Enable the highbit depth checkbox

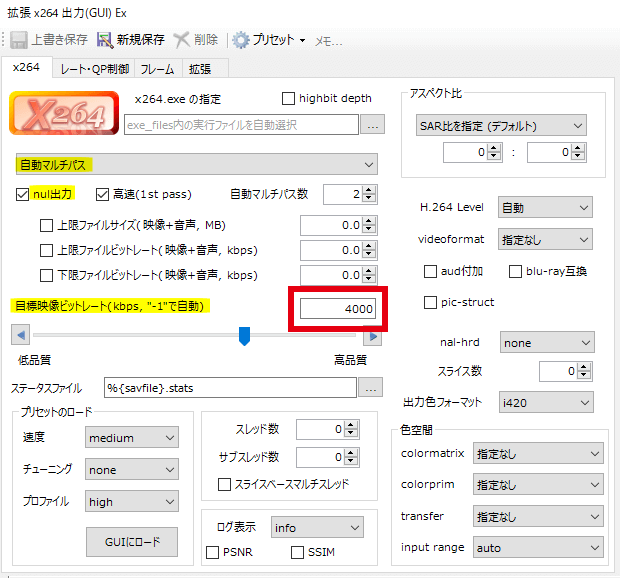[289, 98]
